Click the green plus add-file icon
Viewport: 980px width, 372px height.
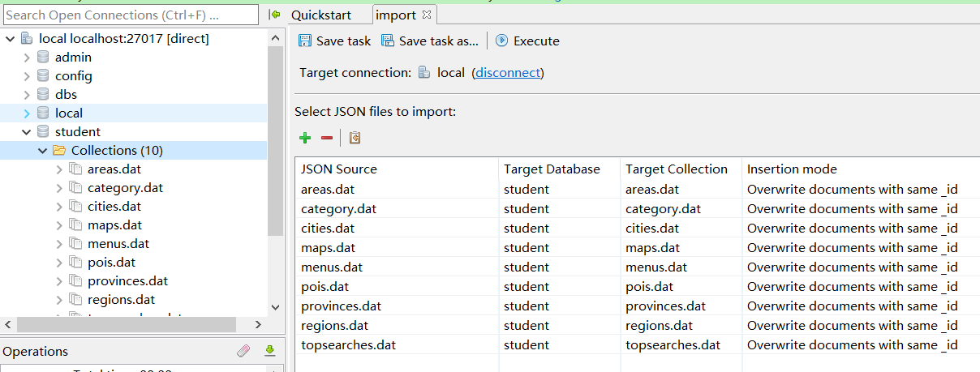pos(305,139)
